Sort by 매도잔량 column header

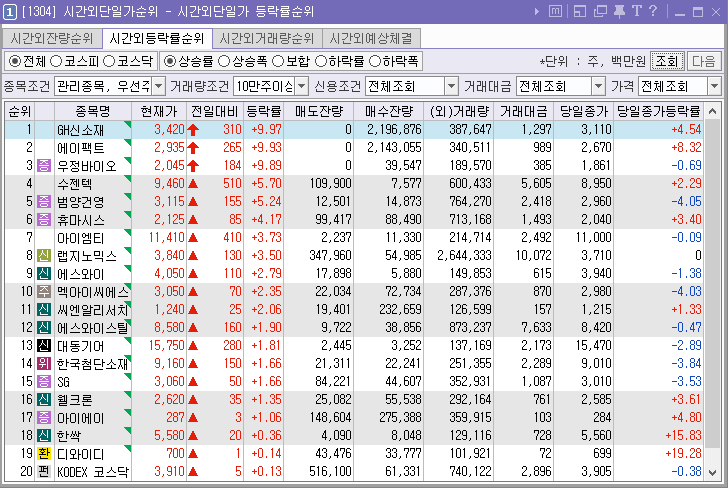(x=318, y=111)
